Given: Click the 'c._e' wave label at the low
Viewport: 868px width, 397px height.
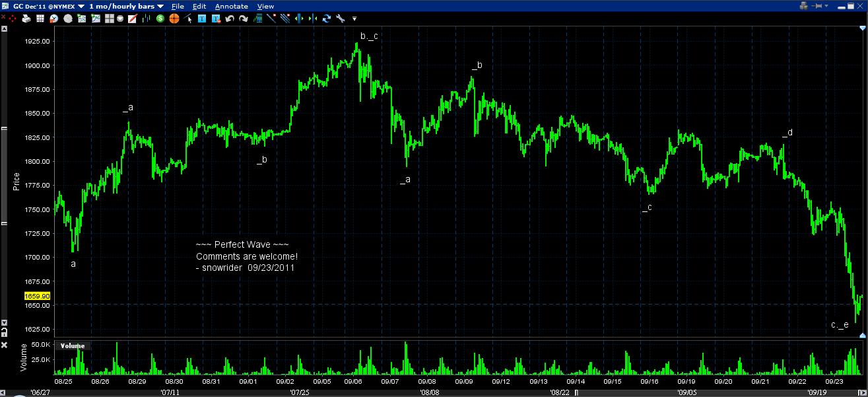Looking at the screenshot, I should 840,324.
